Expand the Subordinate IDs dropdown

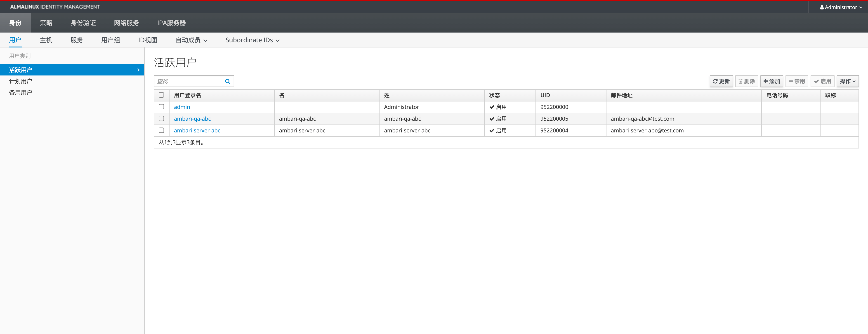pos(252,40)
